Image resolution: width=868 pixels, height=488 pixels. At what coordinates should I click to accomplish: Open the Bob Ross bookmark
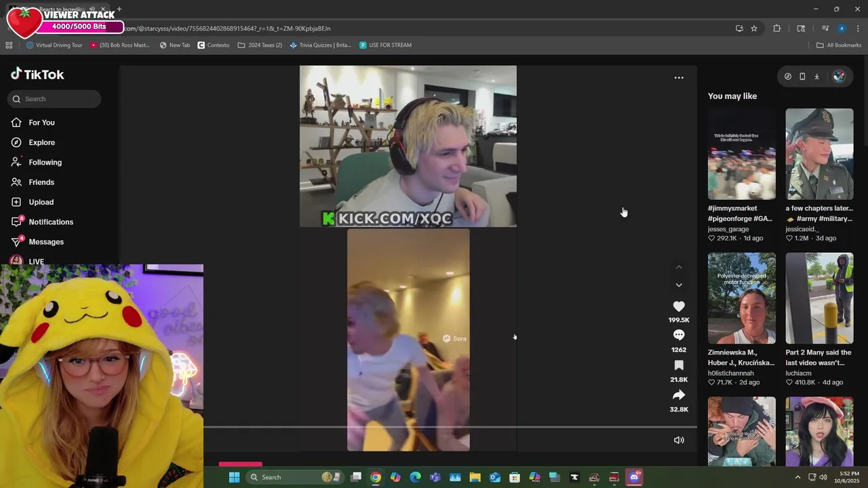pyautogui.click(x=120, y=45)
